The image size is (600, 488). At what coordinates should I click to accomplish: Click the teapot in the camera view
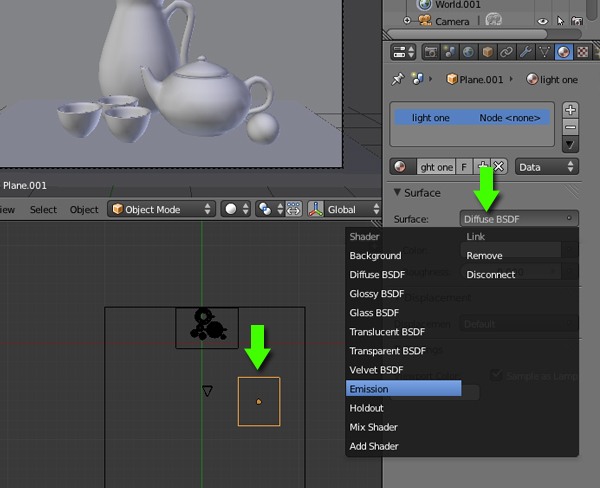pyautogui.click(x=207, y=96)
